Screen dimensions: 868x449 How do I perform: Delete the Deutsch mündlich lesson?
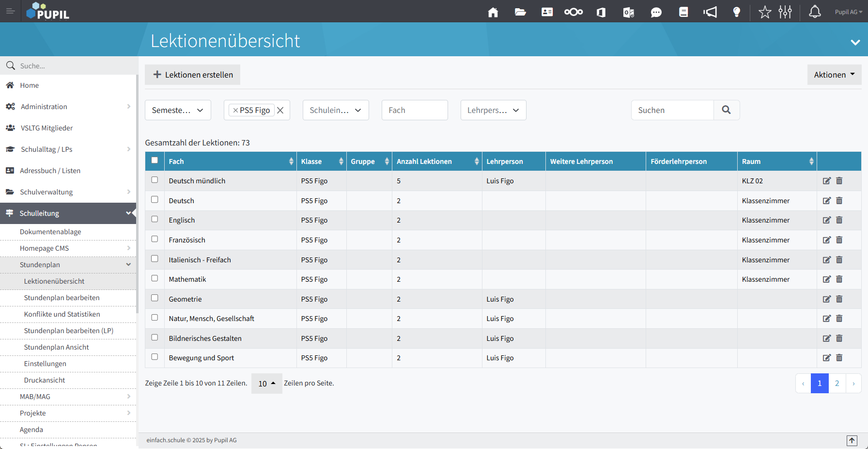pyautogui.click(x=839, y=181)
